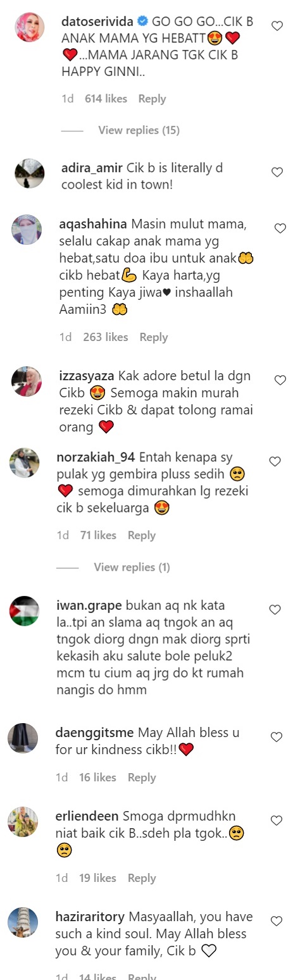Like the comment by datoserivida
The height and width of the screenshot is (980, 305).
277,26
